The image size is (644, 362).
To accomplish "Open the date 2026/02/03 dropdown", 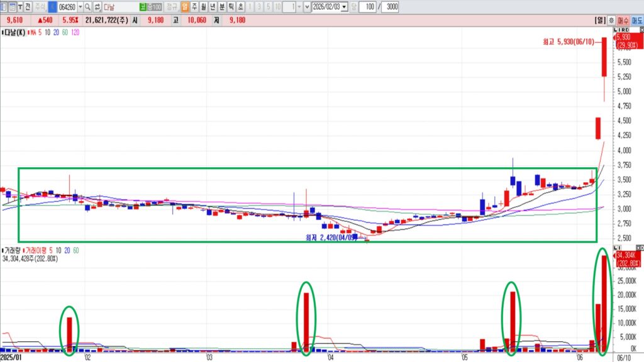I will [x=344, y=7].
